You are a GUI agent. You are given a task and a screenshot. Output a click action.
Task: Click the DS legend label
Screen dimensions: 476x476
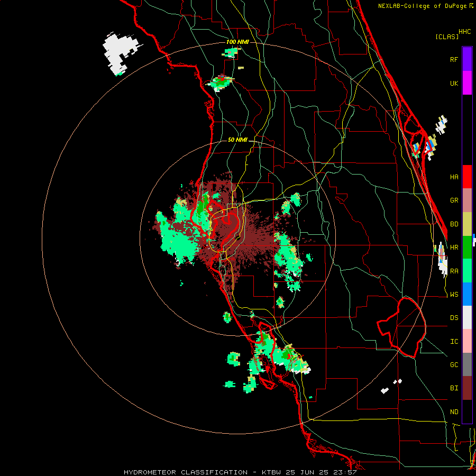click(x=454, y=318)
